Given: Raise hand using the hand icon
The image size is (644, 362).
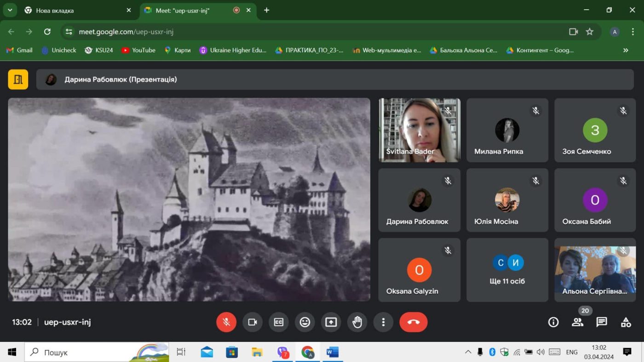Looking at the screenshot, I should tap(357, 322).
